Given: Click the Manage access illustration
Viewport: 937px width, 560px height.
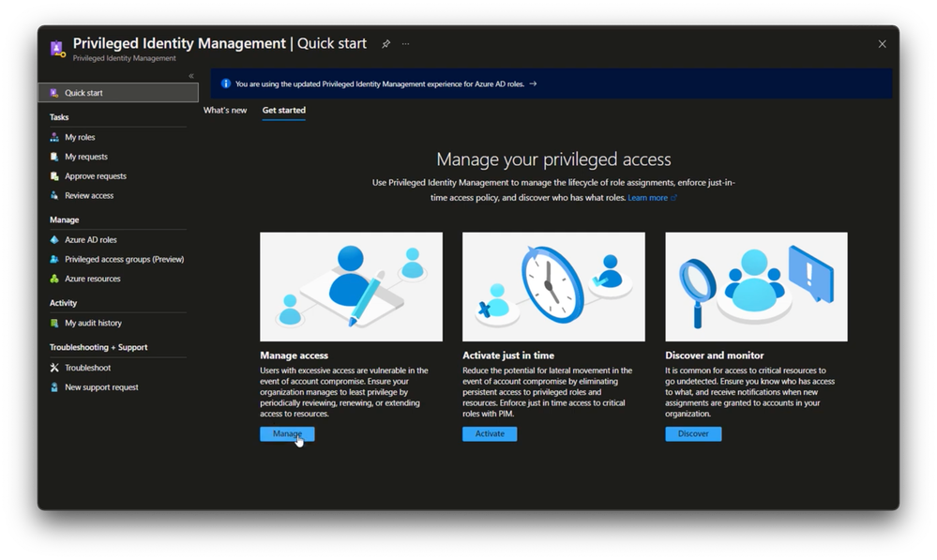Looking at the screenshot, I should [352, 287].
